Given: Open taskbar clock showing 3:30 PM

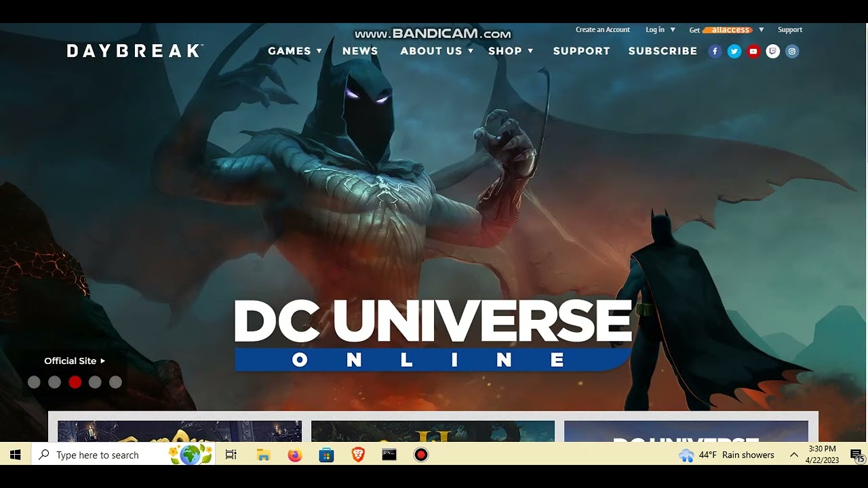Looking at the screenshot, I should click(822, 455).
